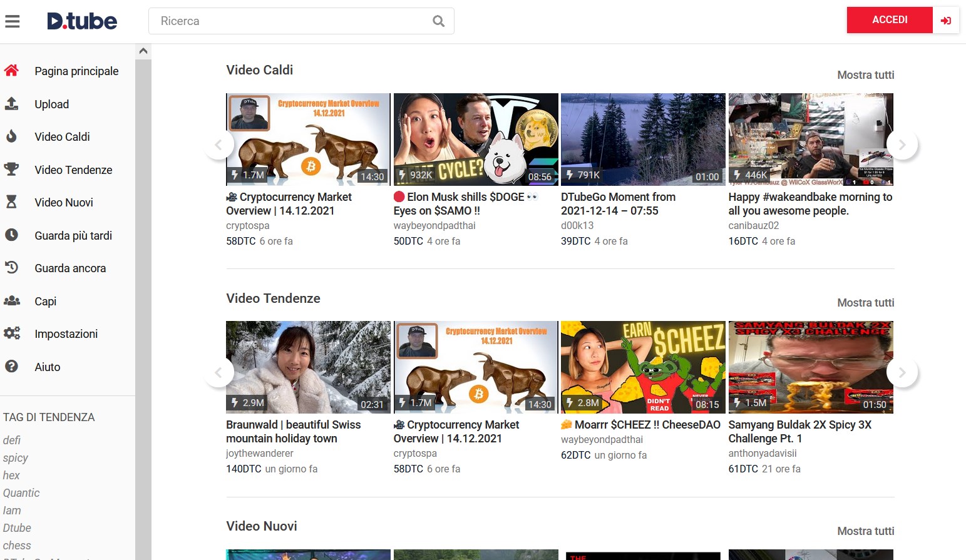Open the Cryptocurrency Market Overview thumbnail in Video Caldi
This screenshot has height=560, width=966.
coord(308,140)
